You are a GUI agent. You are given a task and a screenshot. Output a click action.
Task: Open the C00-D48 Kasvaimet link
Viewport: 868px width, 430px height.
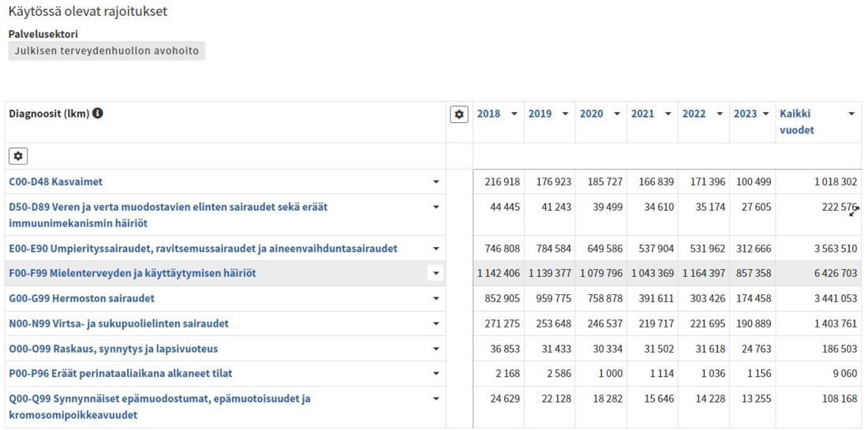tap(56, 181)
